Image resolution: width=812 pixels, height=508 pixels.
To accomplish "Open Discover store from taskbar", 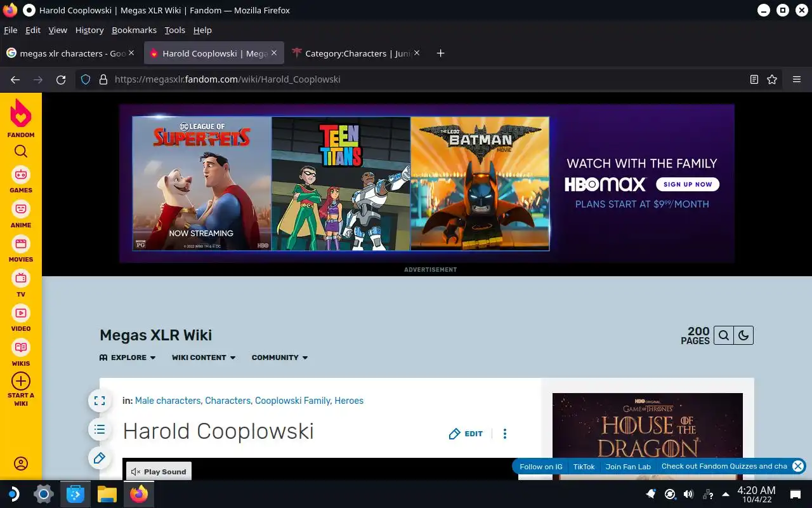I will [75, 494].
